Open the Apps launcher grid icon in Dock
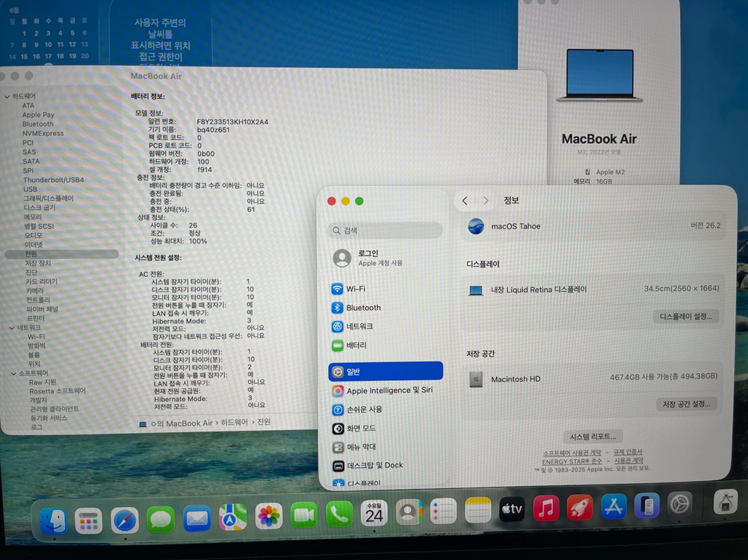Image resolution: width=748 pixels, height=560 pixels. (x=89, y=520)
